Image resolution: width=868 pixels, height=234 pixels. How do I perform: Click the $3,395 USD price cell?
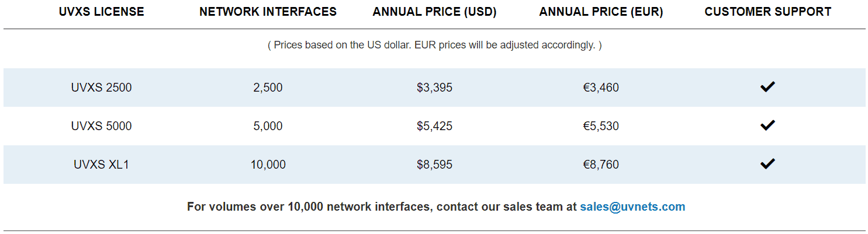434,88
